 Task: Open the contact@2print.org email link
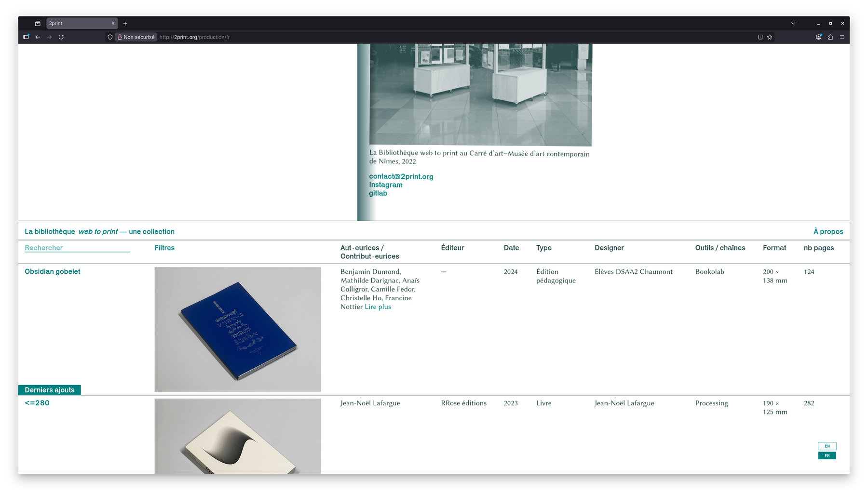tap(401, 176)
